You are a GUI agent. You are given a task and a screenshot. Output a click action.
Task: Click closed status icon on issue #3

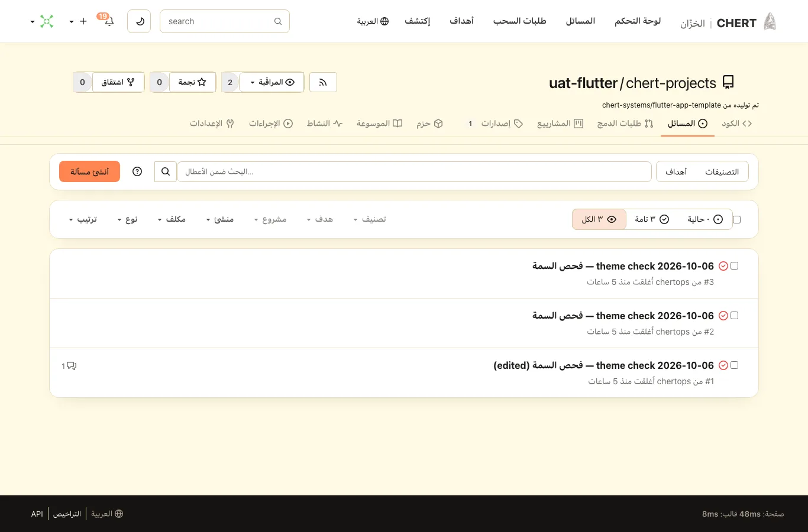723,266
